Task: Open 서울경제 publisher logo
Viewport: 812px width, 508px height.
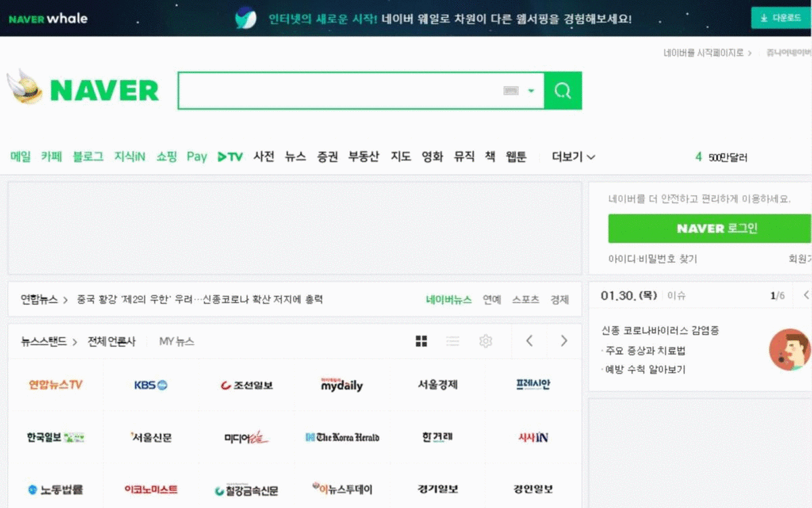Action: tap(437, 385)
